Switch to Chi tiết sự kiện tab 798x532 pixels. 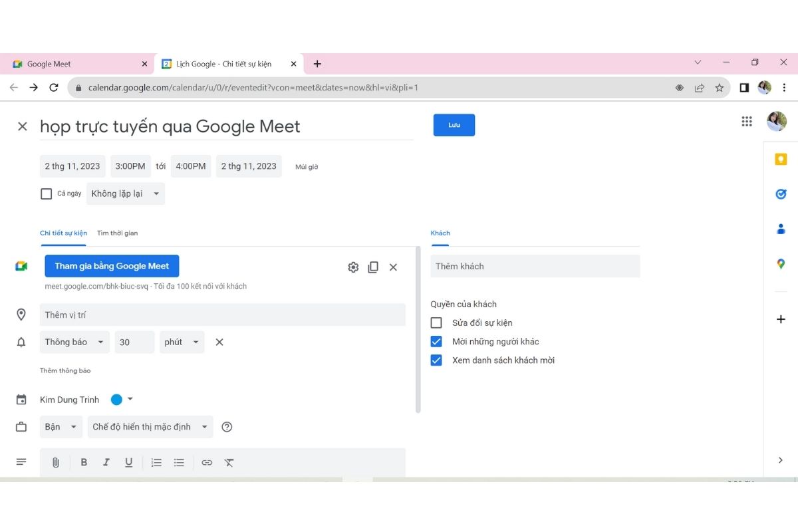coord(63,233)
